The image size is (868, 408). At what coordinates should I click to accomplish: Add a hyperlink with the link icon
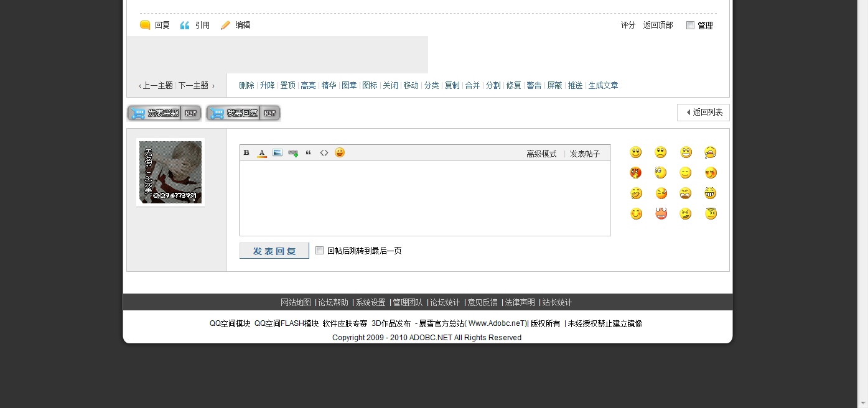[293, 153]
